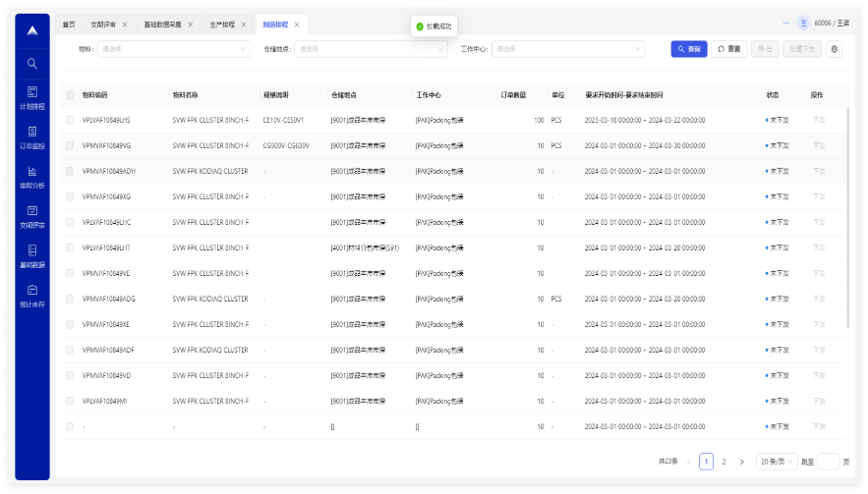Click material code VPMVAF10849VD

coord(106,375)
